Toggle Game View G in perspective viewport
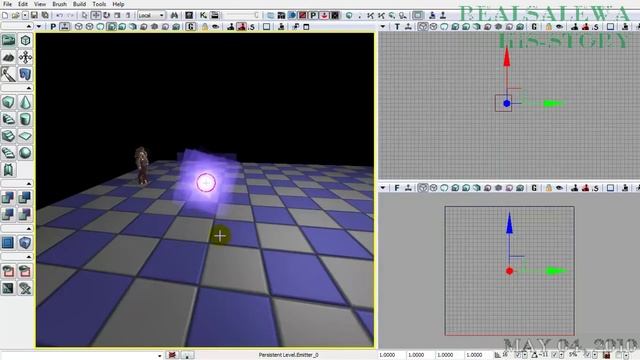 point(191,27)
